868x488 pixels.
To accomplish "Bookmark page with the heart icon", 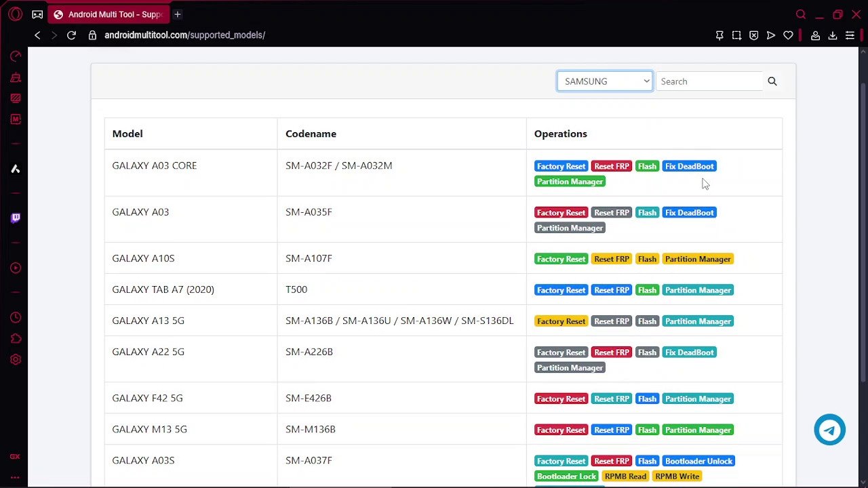I will 788,35.
